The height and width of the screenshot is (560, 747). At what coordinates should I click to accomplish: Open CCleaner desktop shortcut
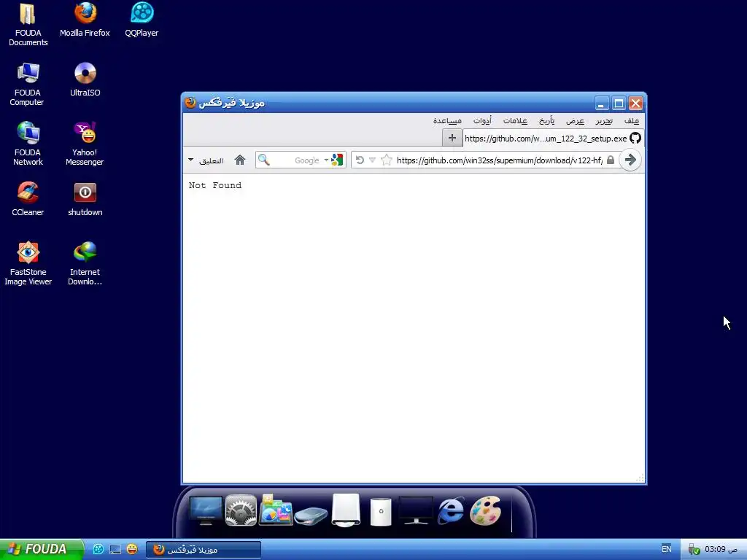pyautogui.click(x=28, y=199)
